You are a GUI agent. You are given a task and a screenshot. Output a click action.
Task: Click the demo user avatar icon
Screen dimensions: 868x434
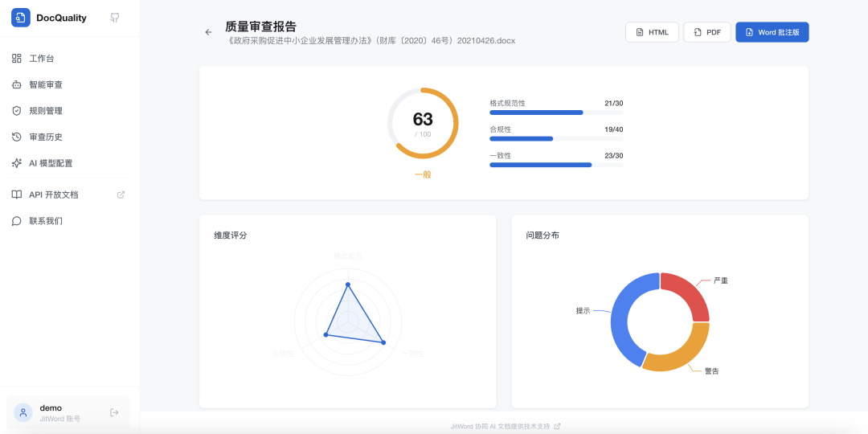[x=23, y=413]
